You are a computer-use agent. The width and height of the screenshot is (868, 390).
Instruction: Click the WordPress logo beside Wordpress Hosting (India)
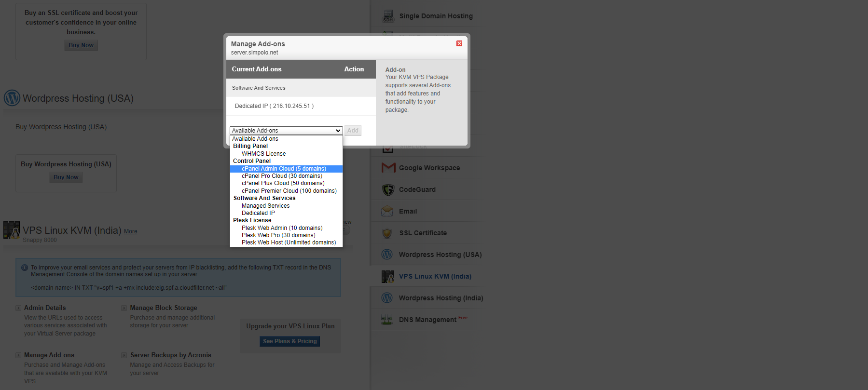coord(387,298)
